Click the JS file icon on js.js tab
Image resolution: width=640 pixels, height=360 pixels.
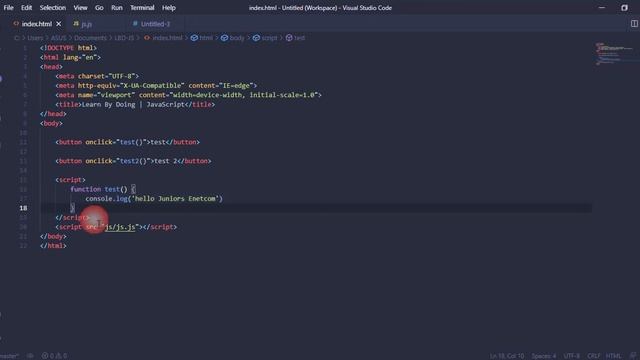coord(76,24)
